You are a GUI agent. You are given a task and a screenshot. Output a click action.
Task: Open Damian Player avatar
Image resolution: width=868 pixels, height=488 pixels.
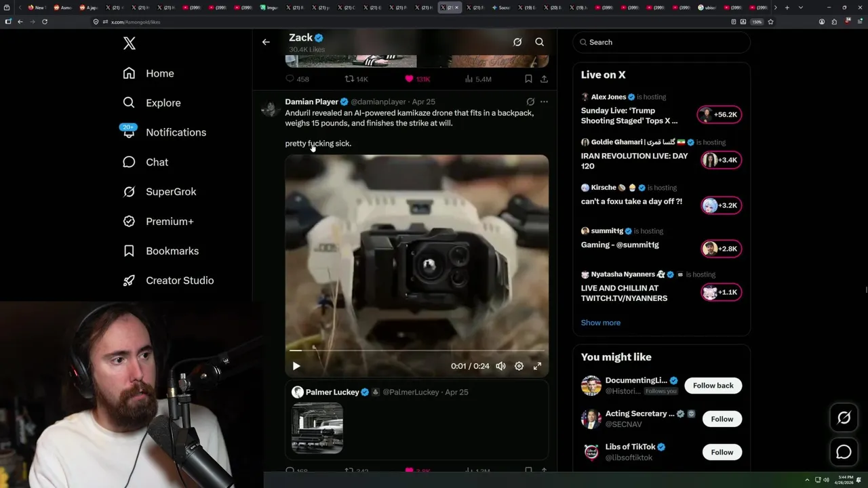[x=271, y=109]
